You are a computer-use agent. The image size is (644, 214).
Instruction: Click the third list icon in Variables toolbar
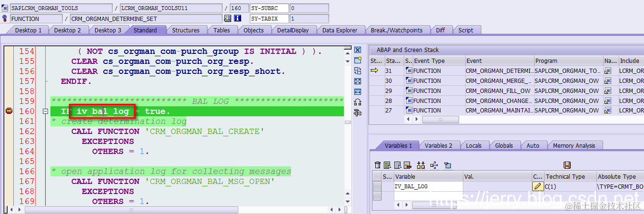point(398,165)
